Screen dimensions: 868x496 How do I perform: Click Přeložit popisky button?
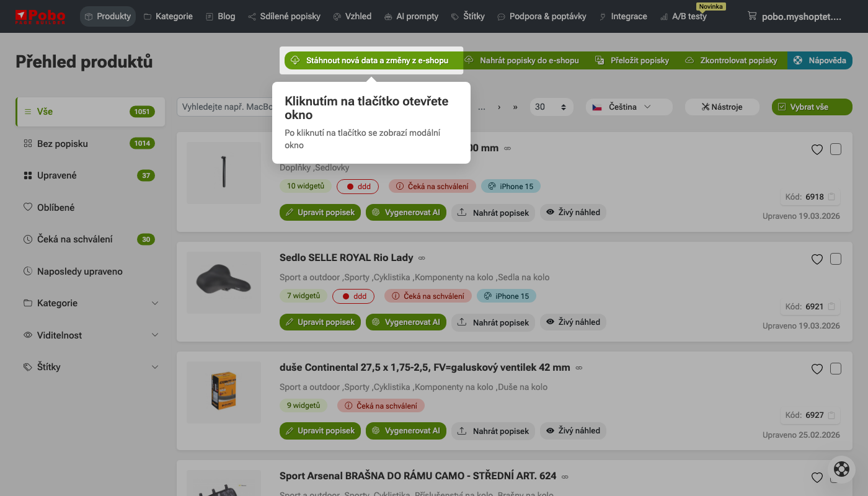pos(632,60)
